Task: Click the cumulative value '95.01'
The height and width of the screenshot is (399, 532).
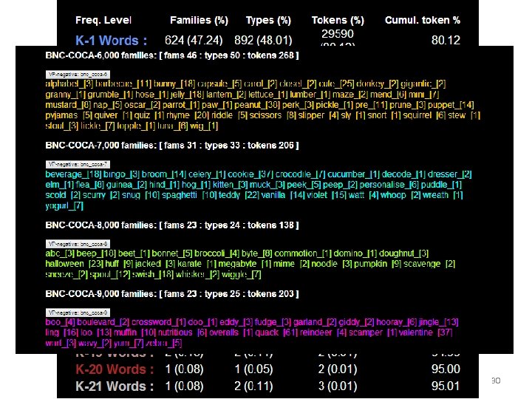Action: click(x=446, y=386)
